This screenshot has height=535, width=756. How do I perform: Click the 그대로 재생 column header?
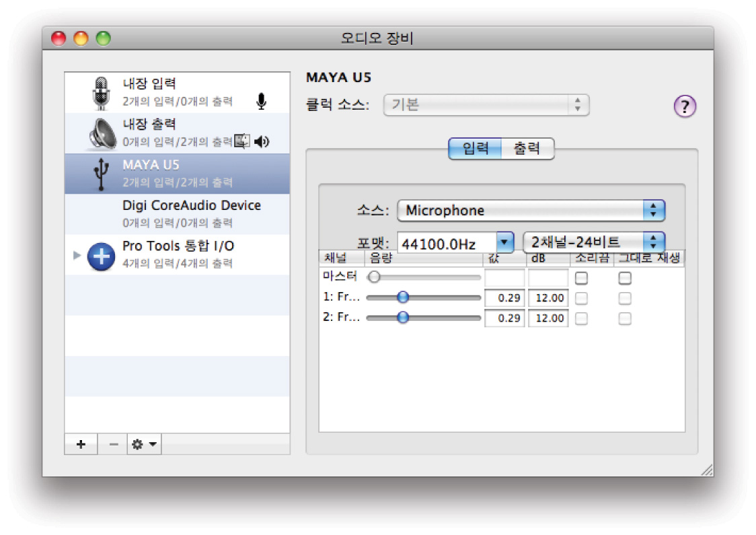[649, 258]
